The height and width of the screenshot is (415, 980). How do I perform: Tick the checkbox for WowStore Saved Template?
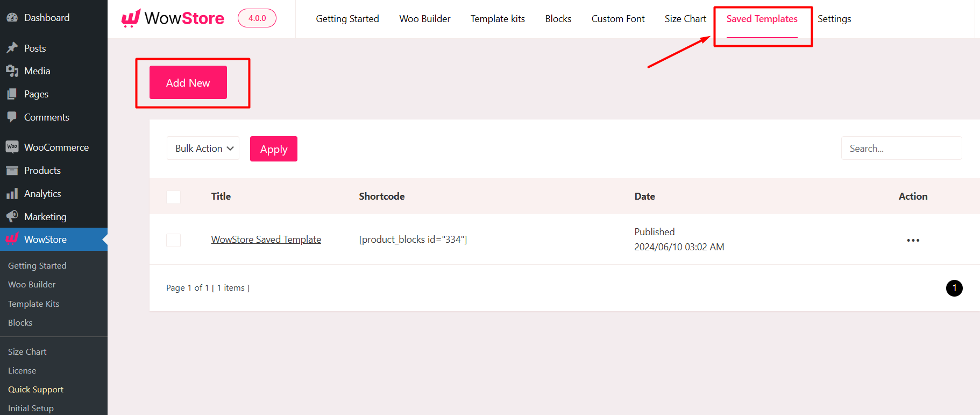173,240
